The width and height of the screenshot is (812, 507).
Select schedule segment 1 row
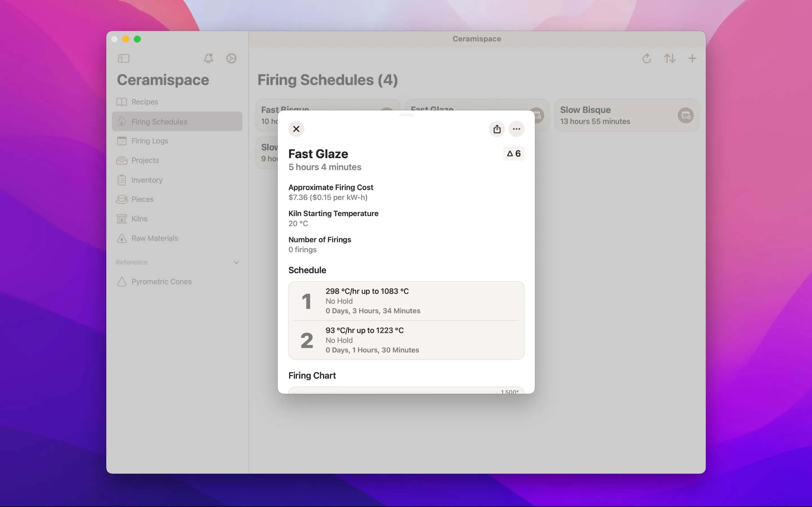click(406, 301)
